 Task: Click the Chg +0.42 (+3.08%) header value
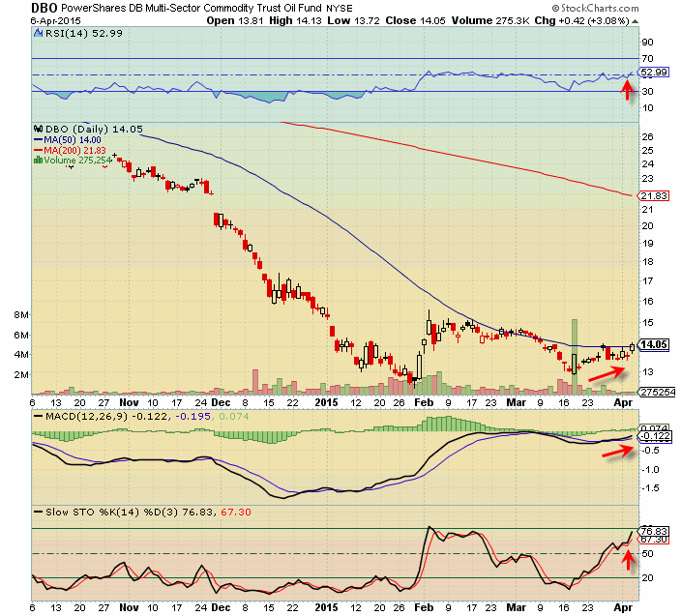pyautogui.click(x=582, y=21)
